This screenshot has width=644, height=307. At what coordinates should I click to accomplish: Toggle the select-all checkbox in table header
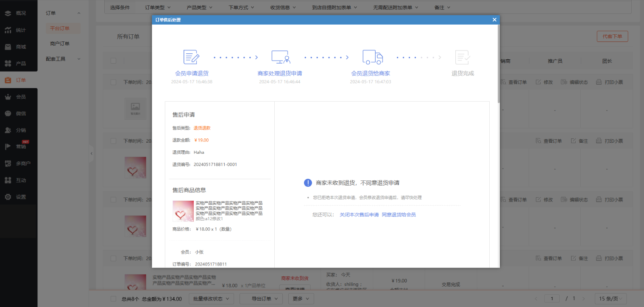point(113,61)
